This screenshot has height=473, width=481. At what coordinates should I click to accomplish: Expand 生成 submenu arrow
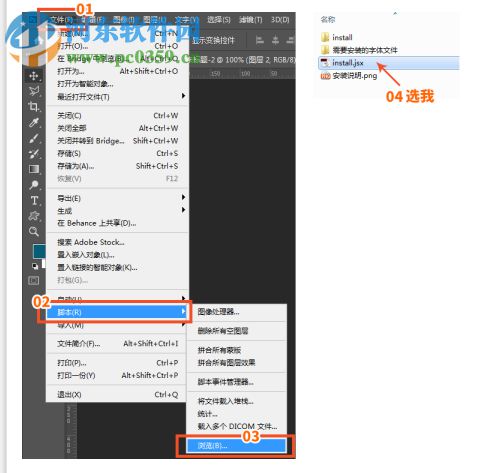point(183,210)
